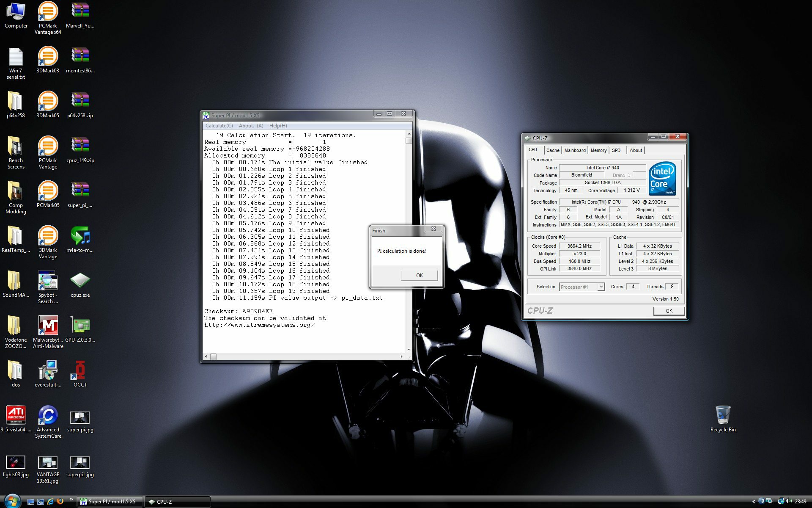Screen dimensions: 812x508
Task: Select the p64v258.zip archive icon
Action: (x=80, y=105)
